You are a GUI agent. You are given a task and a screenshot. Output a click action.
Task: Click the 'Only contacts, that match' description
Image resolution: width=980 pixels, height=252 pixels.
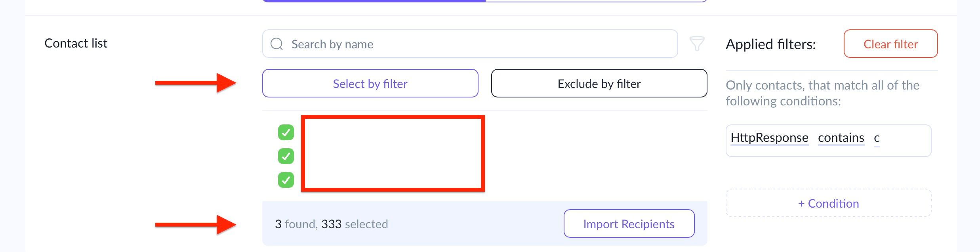[x=822, y=93]
